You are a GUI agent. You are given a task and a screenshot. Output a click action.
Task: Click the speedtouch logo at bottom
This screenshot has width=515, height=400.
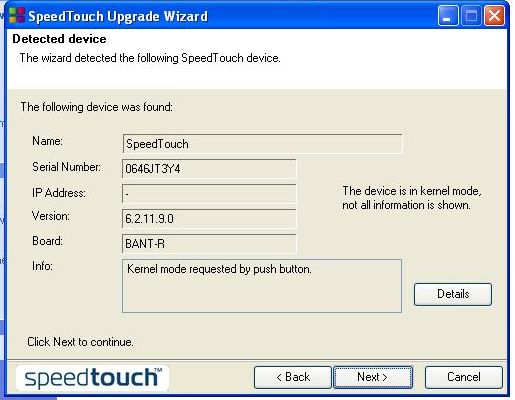coord(93,378)
